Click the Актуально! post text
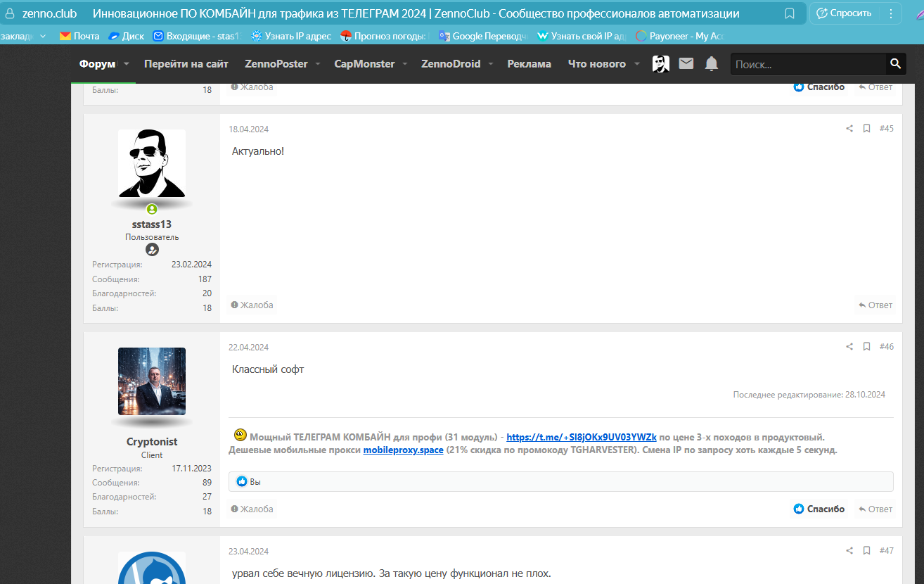 click(x=258, y=151)
